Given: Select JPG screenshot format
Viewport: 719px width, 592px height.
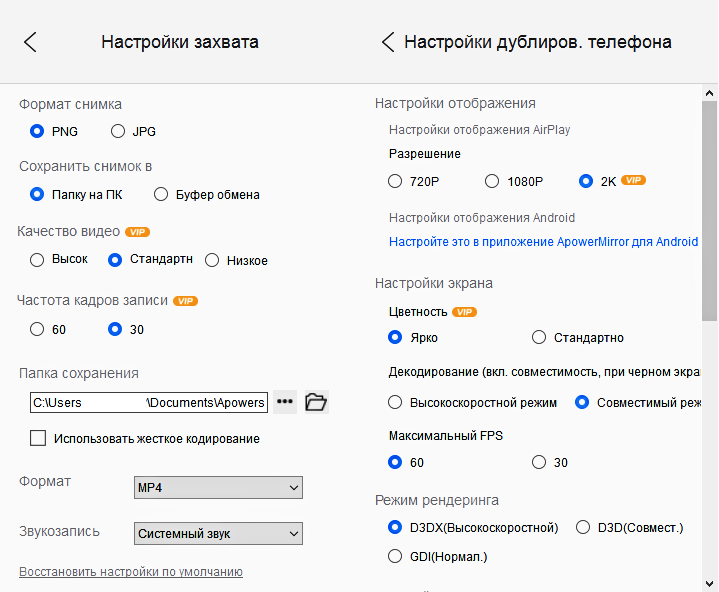Looking at the screenshot, I should pyautogui.click(x=118, y=131).
